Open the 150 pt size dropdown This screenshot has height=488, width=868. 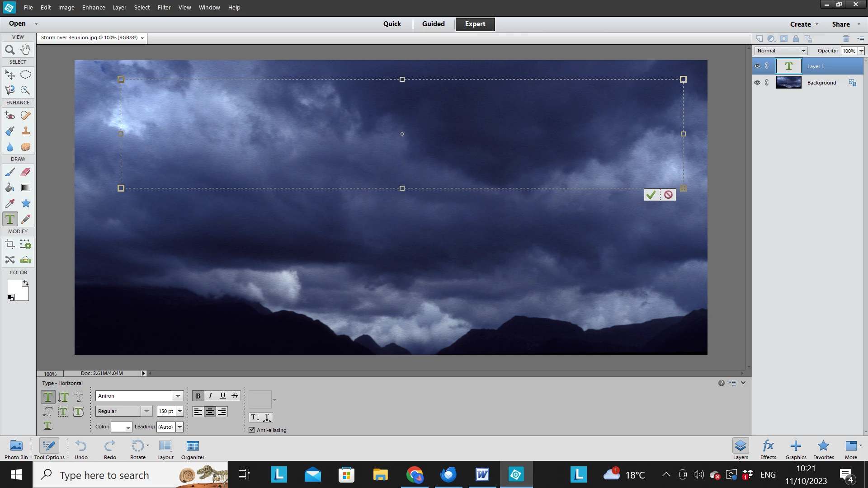(x=180, y=411)
